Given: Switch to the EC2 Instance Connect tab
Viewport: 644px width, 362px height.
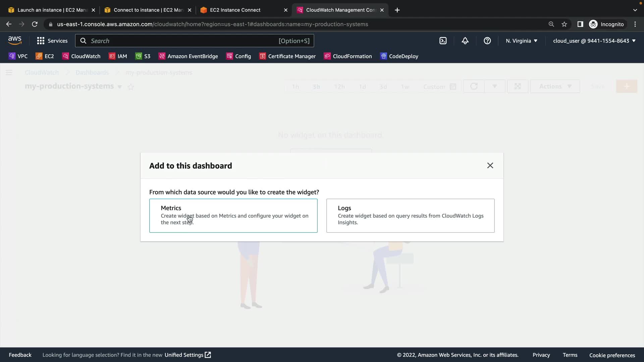Looking at the screenshot, I should click(235, 10).
